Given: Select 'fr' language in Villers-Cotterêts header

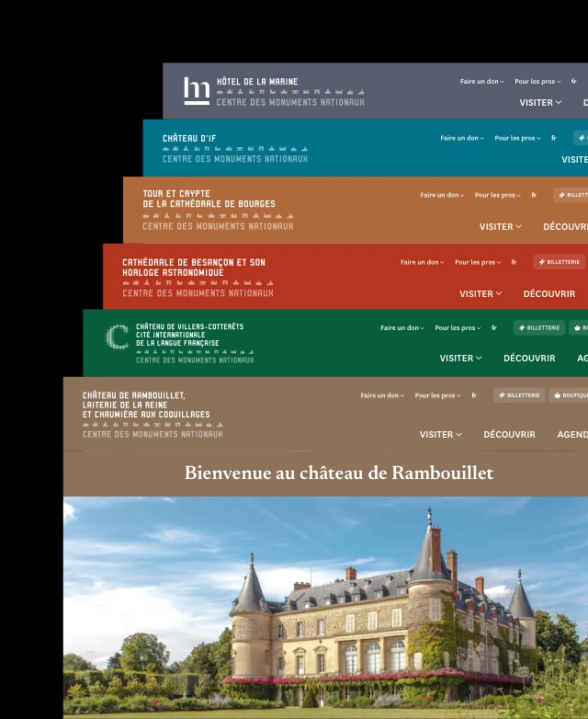Looking at the screenshot, I should (x=494, y=328).
